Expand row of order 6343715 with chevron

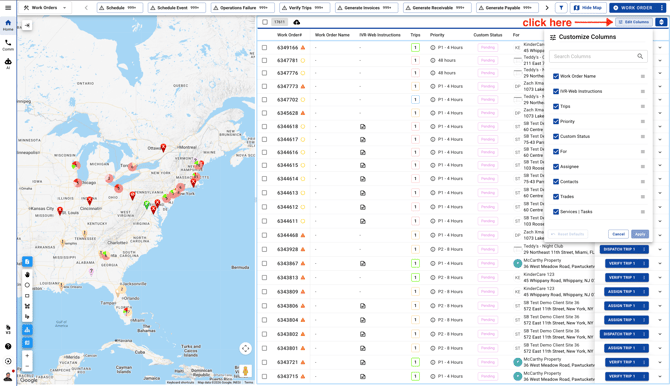click(x=660, y=376)
